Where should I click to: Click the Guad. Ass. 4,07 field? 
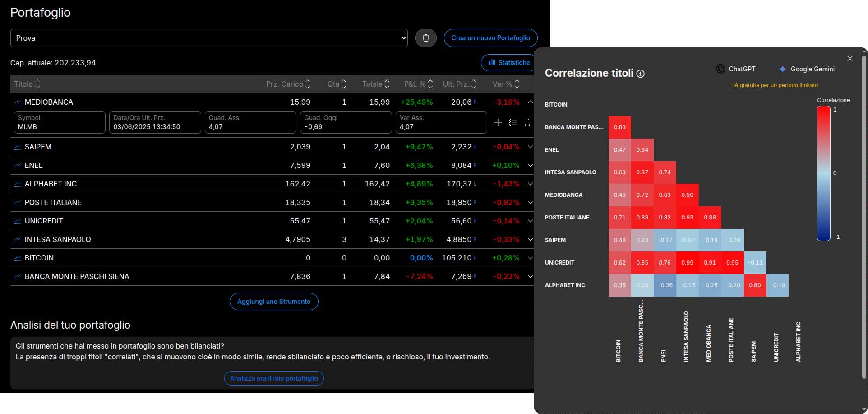(250, 122)
